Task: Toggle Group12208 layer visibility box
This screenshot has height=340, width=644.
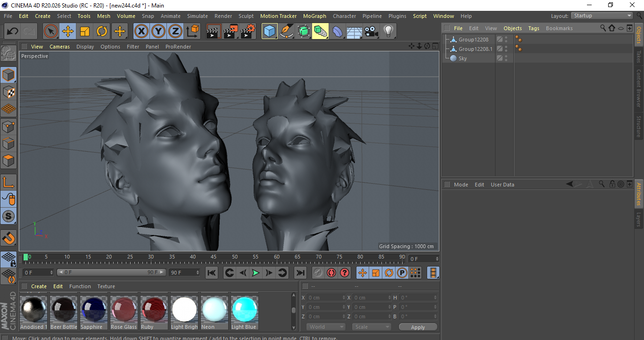Action: [x=500, y=40]
